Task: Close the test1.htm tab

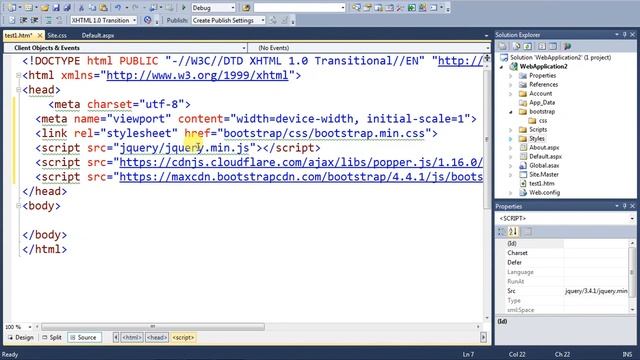Action: pos(40,36)
